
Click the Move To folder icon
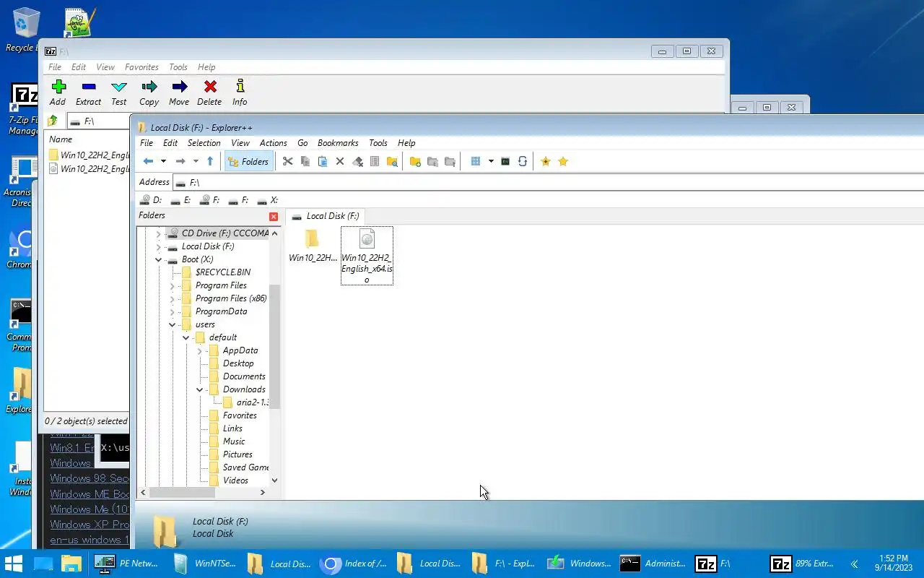click(450, 161)
